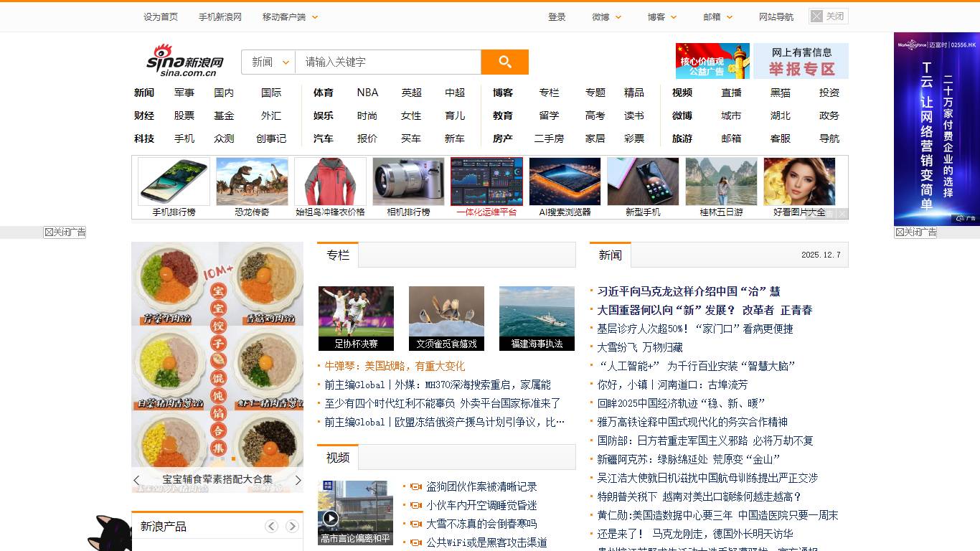Dismiss the left ad via 关闭广告

[65, 232]
